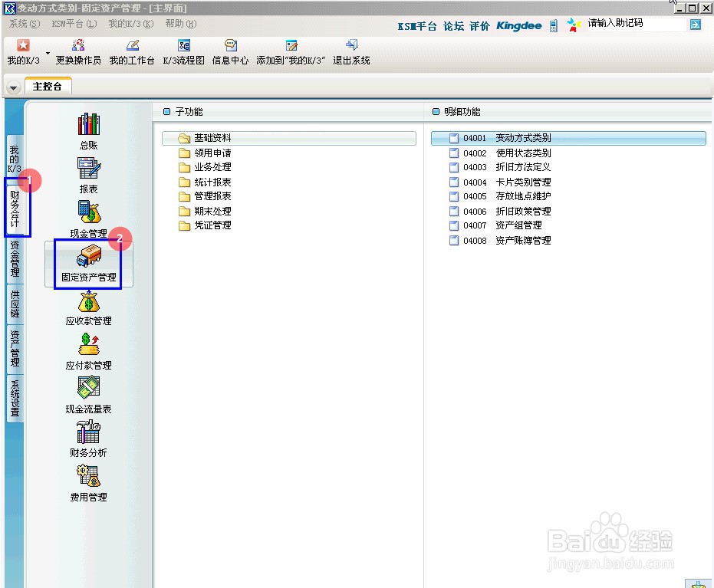Screen dimensions: 714x588
Task: Open the 总账 general ledger module
Action: [x=89, y=131]
